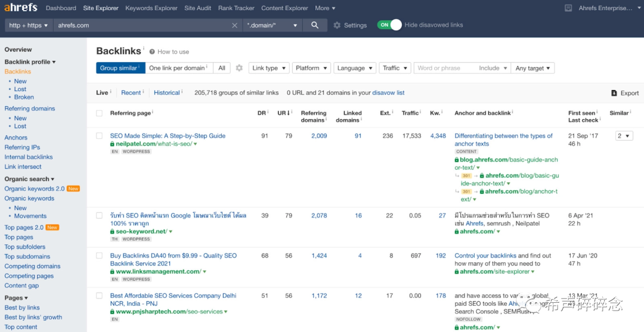Image resolution: width=644 pixels, height=332 pixels.
Task: Open the Any target dropdown
Action: pos(533,68)
